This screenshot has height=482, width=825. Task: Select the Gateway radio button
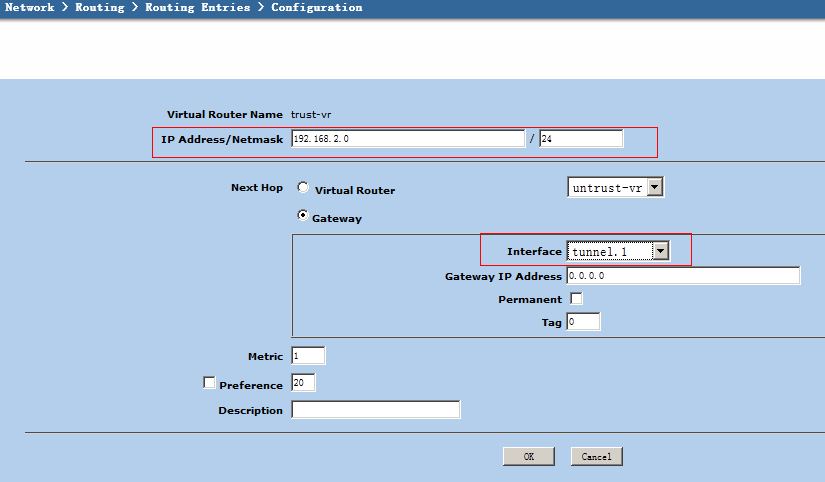(303, 216)
